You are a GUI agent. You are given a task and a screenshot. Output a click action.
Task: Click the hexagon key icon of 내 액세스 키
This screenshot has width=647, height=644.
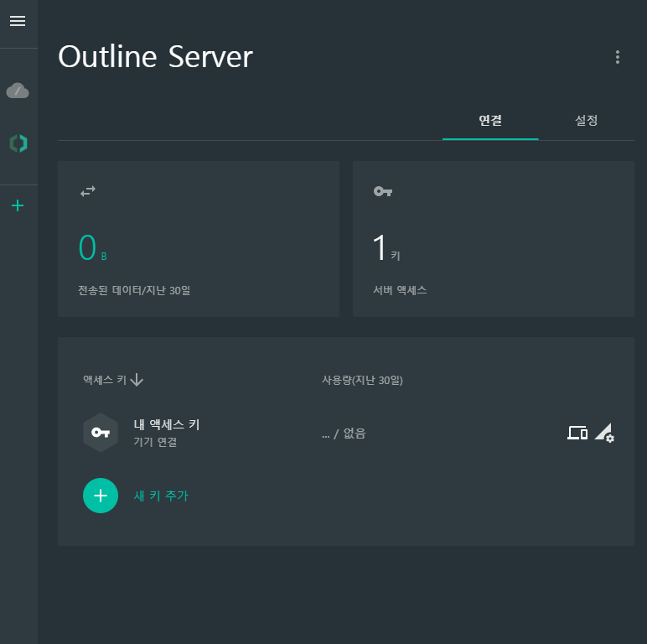(101, 432)
